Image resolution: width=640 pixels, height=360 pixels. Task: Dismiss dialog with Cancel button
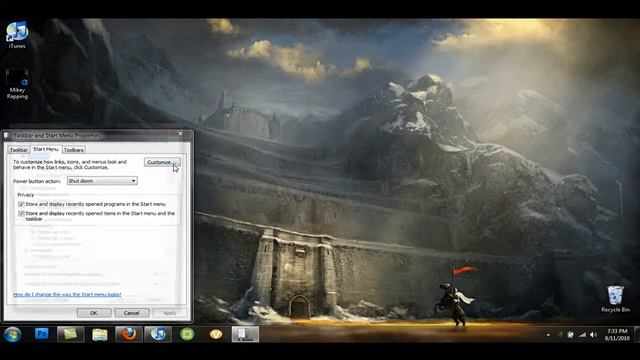pos(132,313)
